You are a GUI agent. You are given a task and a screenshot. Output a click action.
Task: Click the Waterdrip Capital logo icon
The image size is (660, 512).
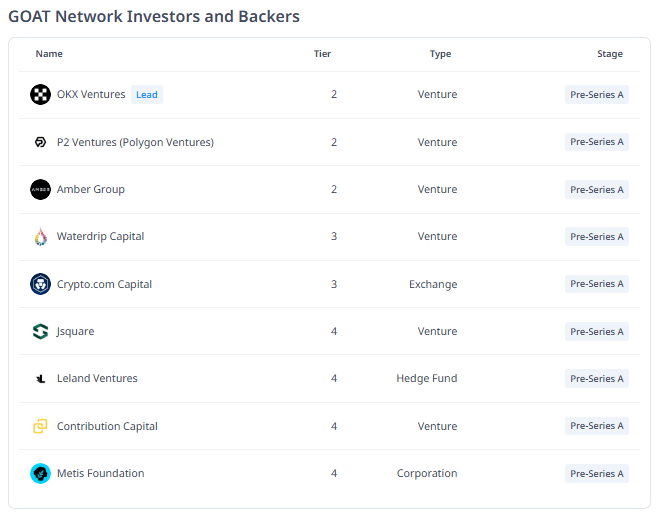pyautogui.click(x=40, y=237)
